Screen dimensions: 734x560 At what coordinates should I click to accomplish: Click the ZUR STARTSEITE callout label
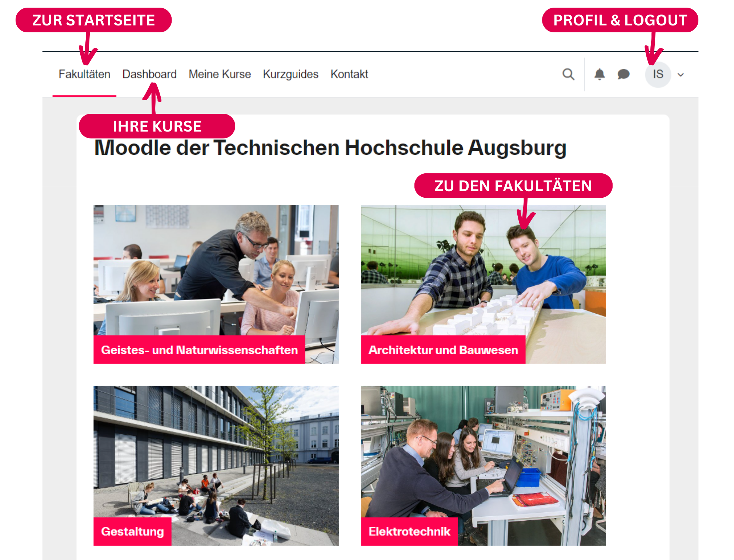pos(93,20)
